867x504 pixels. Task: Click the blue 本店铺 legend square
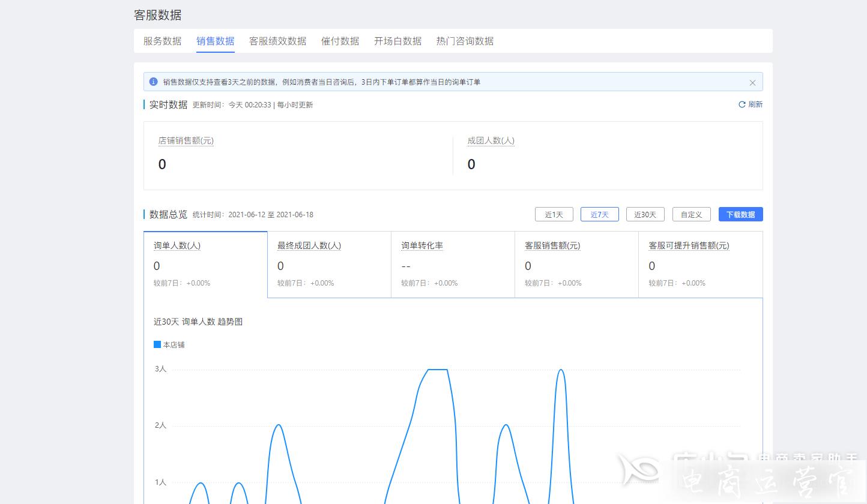click(157, 344)
